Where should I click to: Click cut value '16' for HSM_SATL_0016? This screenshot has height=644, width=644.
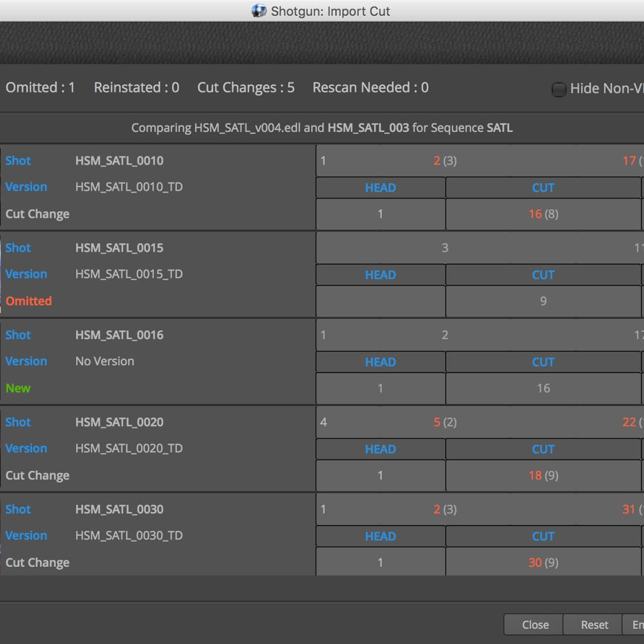[x=543, y=388]
